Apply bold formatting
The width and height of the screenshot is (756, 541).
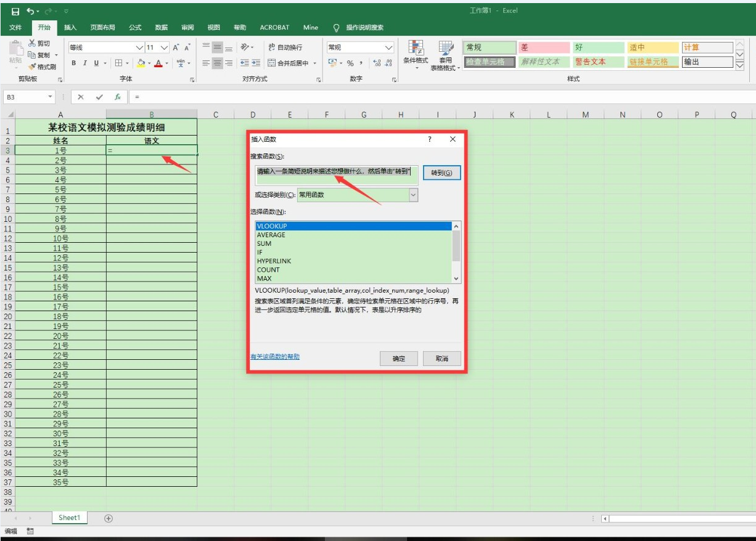[x=74, y=63]
